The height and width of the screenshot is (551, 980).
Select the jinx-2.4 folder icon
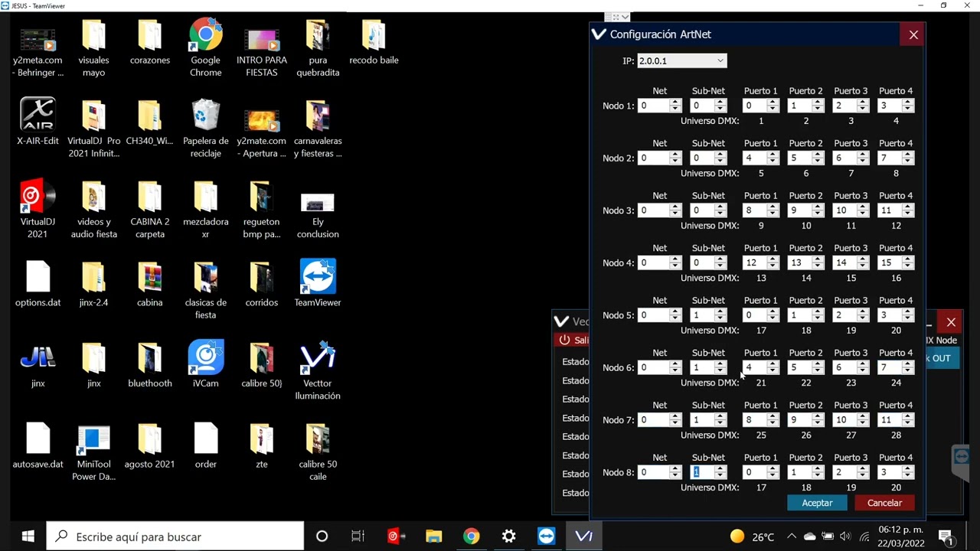[x=93, y=283]
